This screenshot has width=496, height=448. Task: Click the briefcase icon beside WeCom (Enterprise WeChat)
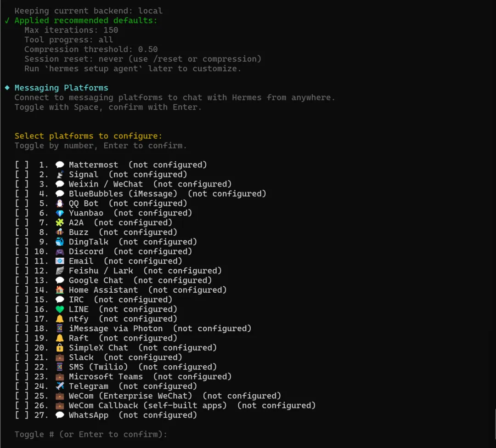(x=59, y=396)
